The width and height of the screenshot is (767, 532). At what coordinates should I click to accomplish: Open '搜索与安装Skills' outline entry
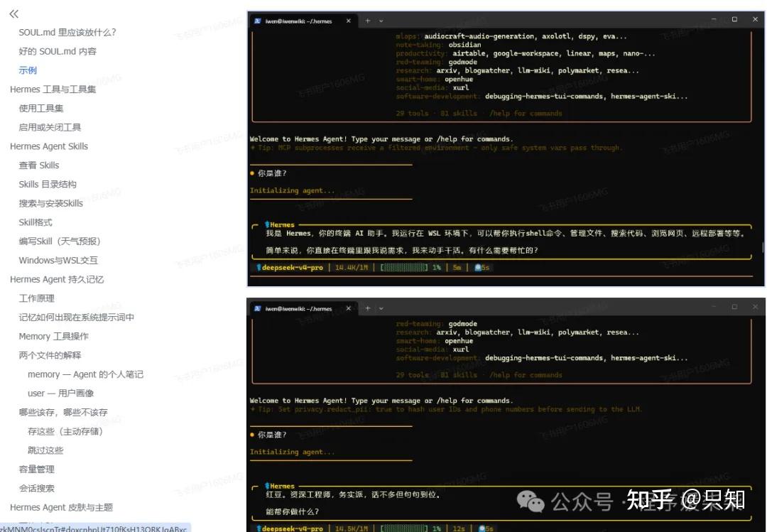[51, 204]
